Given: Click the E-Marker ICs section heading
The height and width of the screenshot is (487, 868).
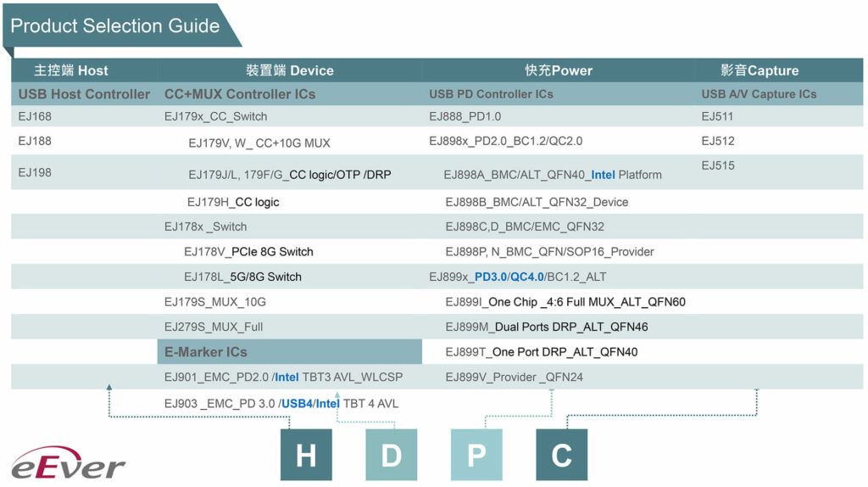Looking at the screenshot, I should point(206,352).
